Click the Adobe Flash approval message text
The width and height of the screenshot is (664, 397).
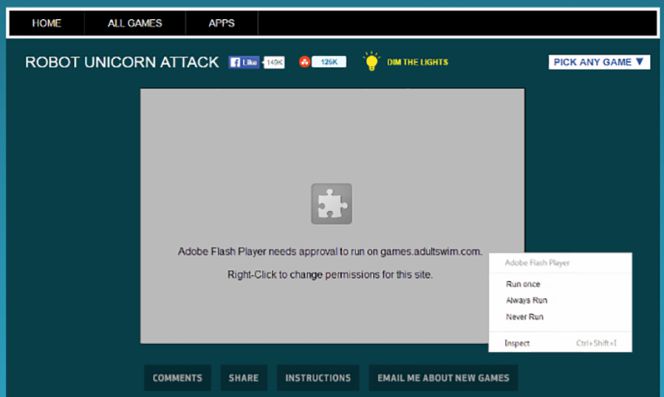(330, 251)
